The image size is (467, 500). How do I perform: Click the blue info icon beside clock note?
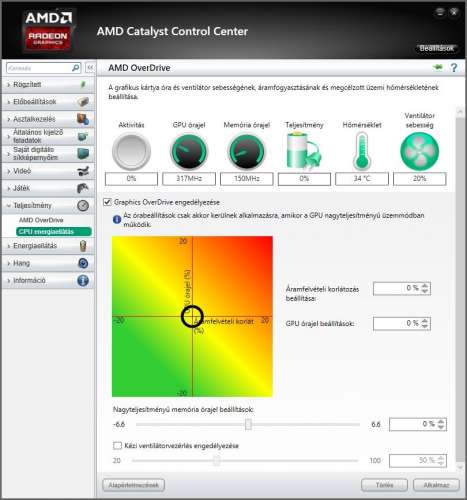[x=117, y=219]
